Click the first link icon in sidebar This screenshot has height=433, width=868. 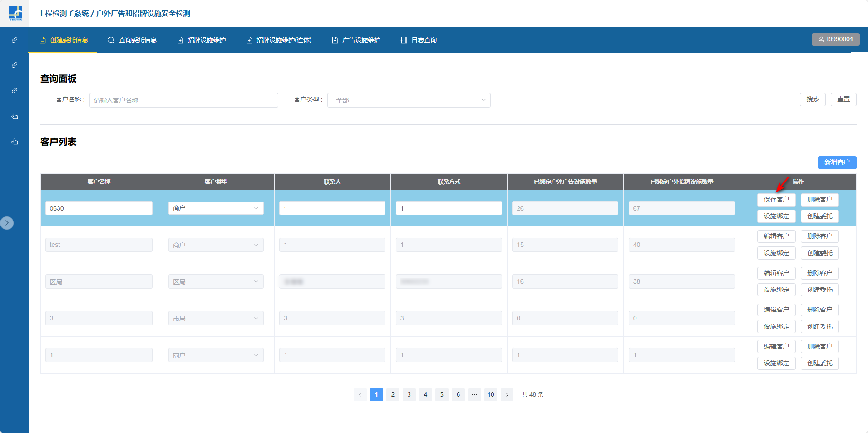(x=15, y=40)
